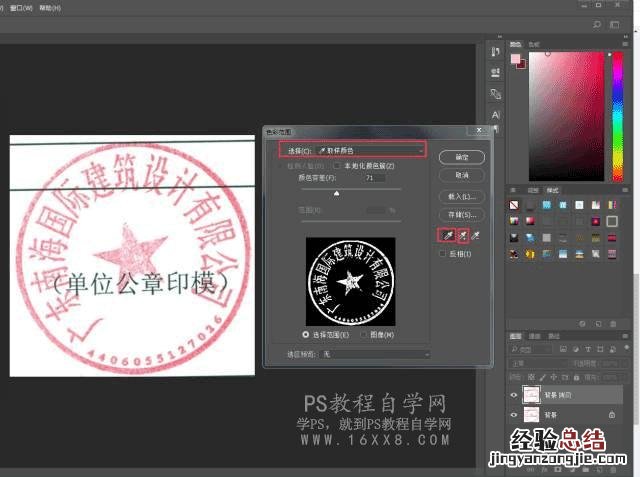This screenshot has width=640, height=477.
Task: Click the 载入(L)... load button
Action: pos(462,196)
